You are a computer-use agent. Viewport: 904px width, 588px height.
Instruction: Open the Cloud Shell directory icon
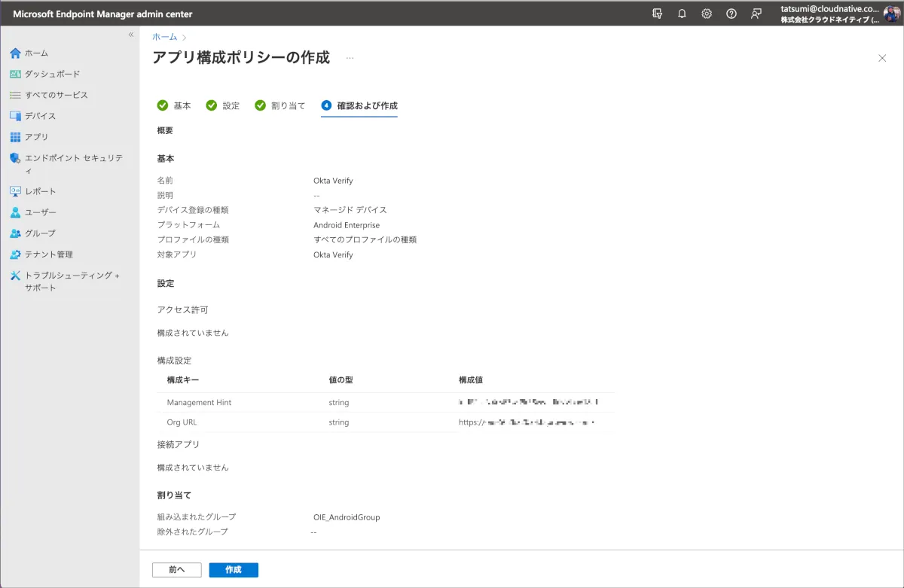[658, 14]
